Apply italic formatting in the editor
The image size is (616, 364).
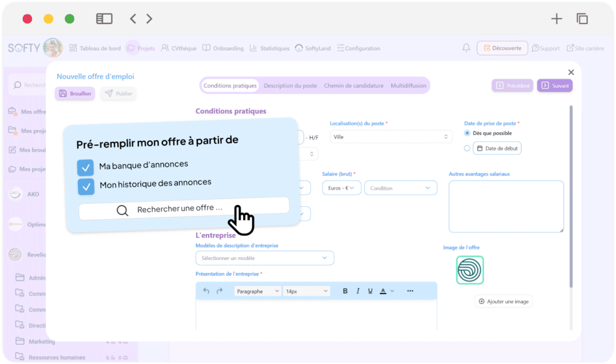(358, 291)
